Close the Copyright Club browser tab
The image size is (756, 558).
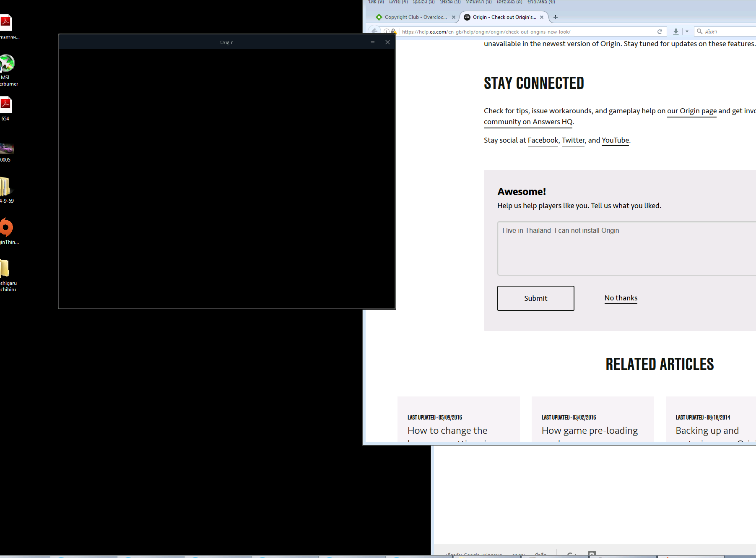(453, 17)
